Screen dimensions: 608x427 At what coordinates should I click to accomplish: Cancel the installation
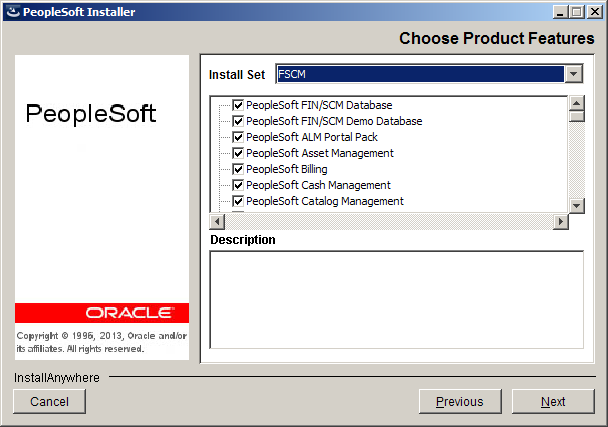coord(49,401)
